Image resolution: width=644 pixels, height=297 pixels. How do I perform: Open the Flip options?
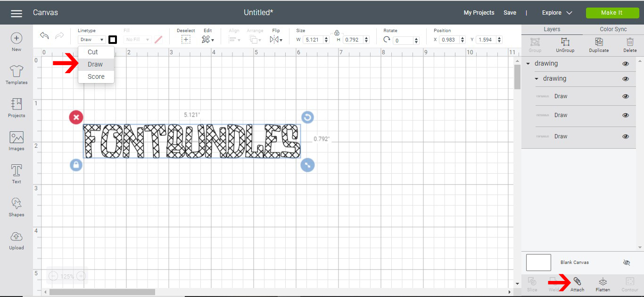[x=275, y=40]
